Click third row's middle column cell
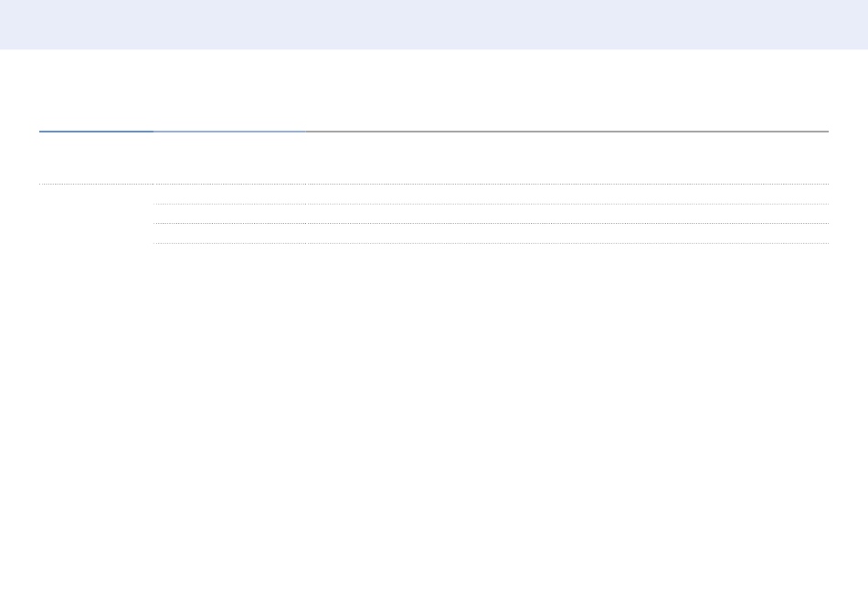868x614 pixels. pyautogui.click(x=229, y=233)
